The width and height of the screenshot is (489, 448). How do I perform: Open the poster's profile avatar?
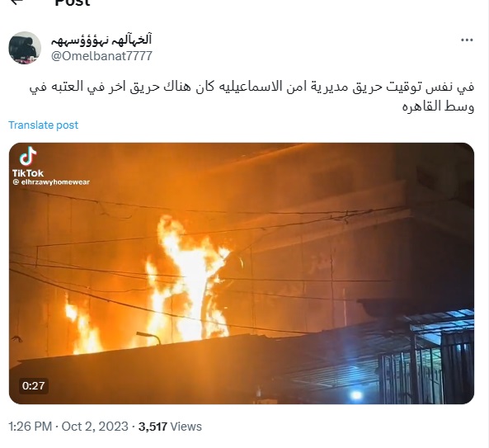point(25,48)
